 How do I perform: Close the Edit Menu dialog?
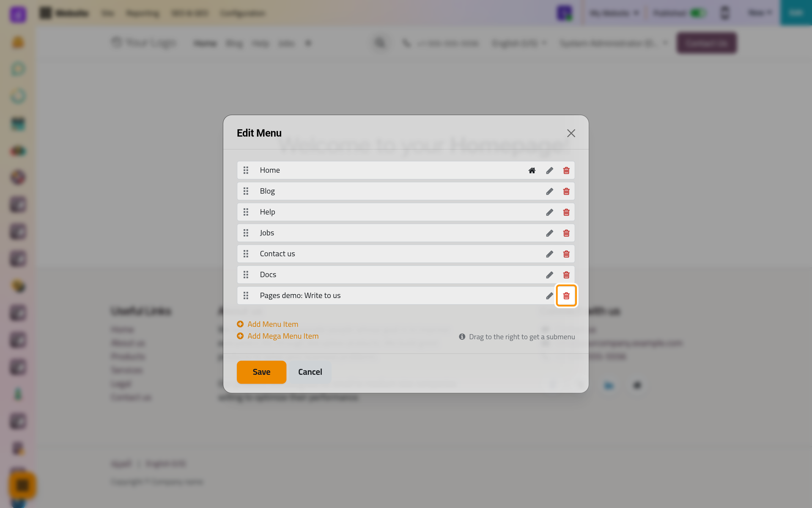click(x=571, y=133)
